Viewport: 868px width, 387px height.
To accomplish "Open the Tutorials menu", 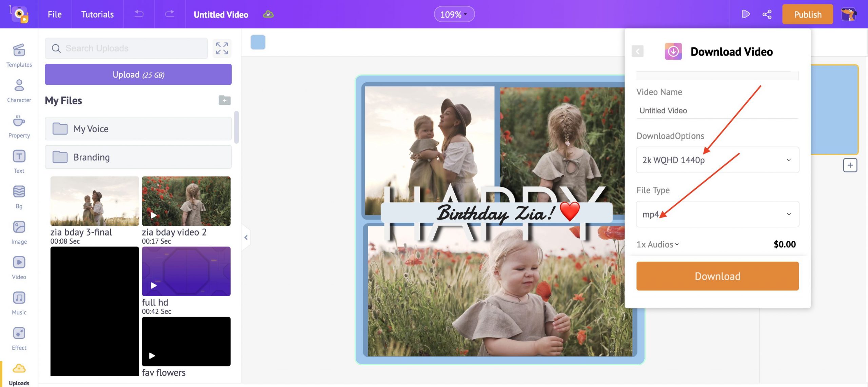I will click(x=97, y=14).
